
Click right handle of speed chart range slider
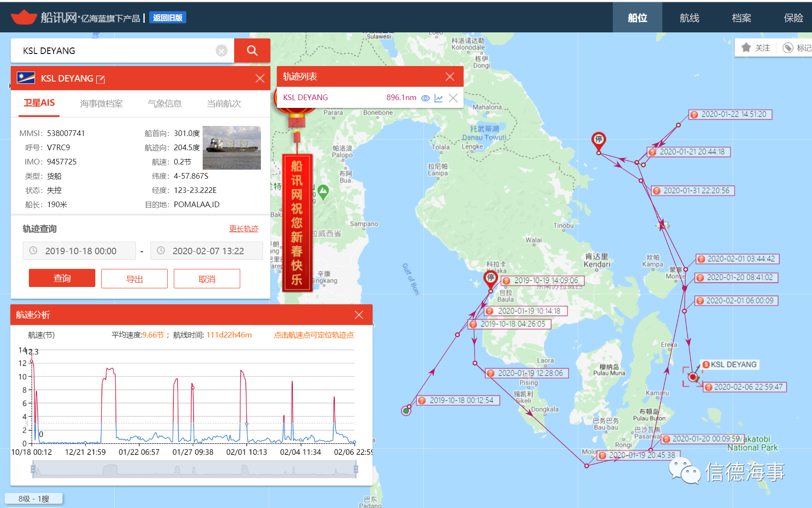click(356, 469)
